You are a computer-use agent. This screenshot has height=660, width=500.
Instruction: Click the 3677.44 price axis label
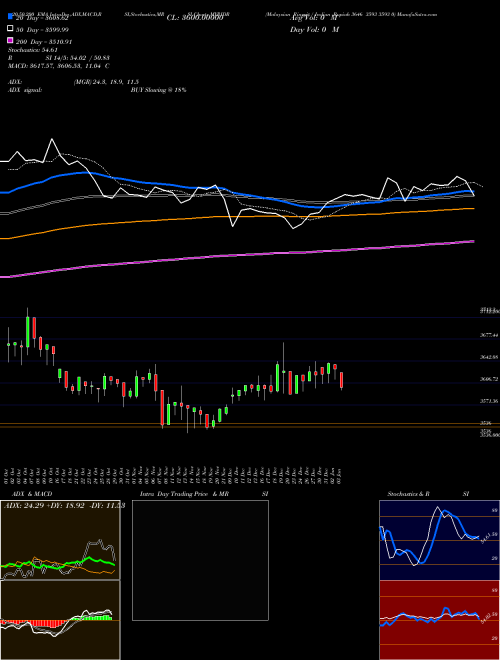tap(489, 335)
